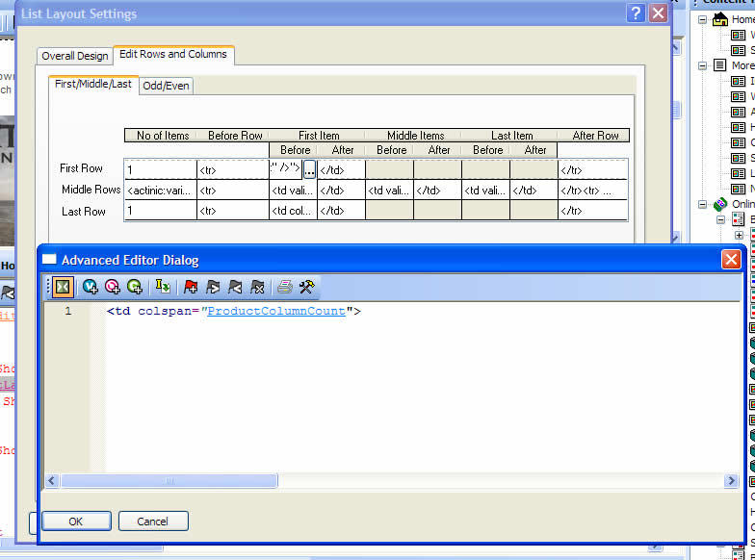
Task: Go to next bookmark flag icon
Action: pos(213,287)
